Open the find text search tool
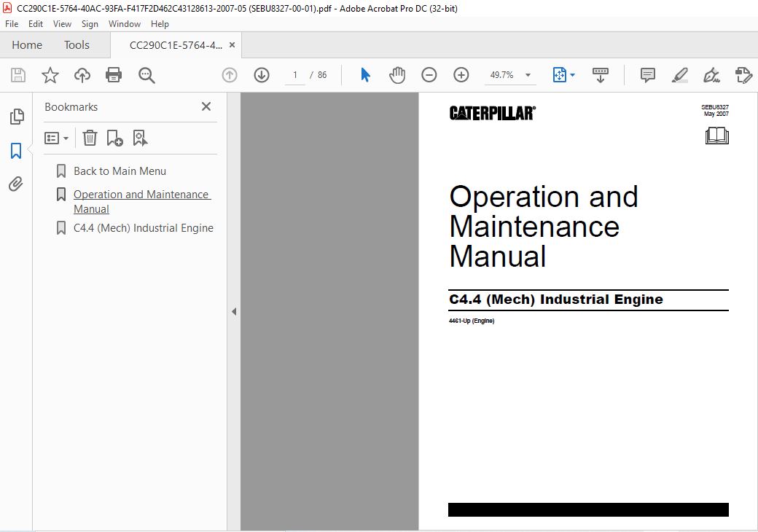The width and height of the screenshot is (758, 532). 146,75
